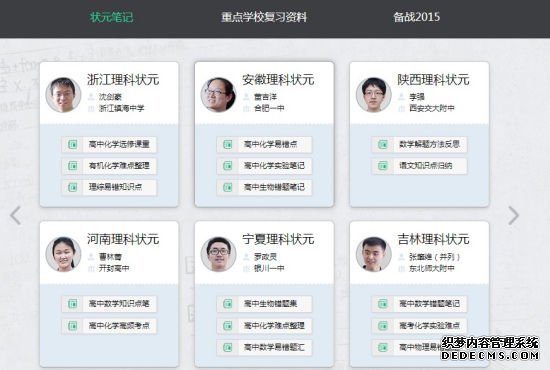This screenshot has width=550, height=370.
Task: Open the 高中化学难点整理 note in 宁夏 card
Action: [274, 325]
